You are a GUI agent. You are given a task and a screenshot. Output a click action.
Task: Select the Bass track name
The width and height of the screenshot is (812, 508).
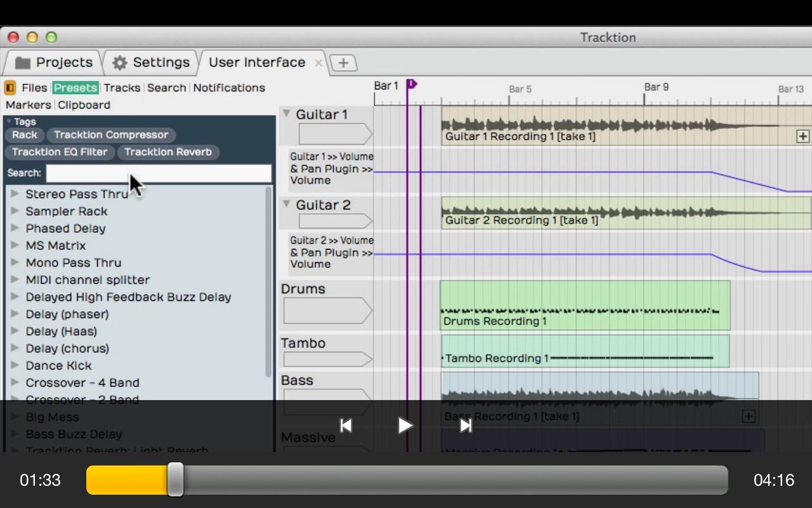297,380
